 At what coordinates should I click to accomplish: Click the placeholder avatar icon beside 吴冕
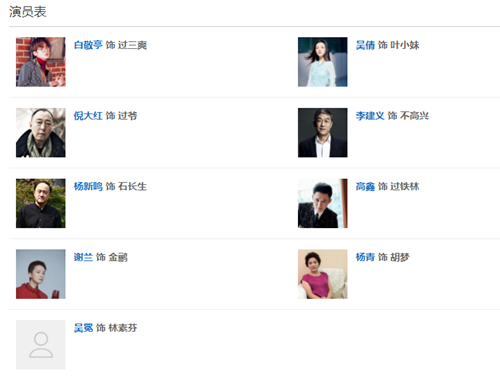[41, 345]
